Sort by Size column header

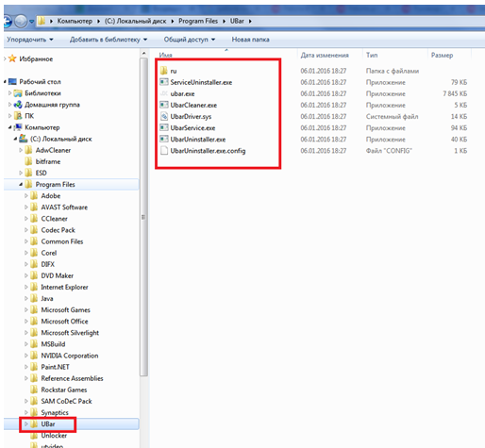pyautogui.click(x=442, y=56)
